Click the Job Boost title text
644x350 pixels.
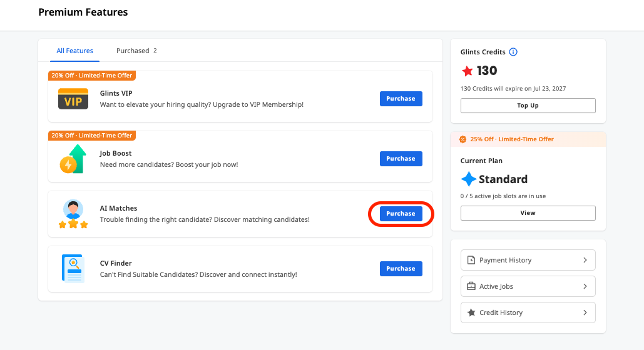[x=116, y=153]
